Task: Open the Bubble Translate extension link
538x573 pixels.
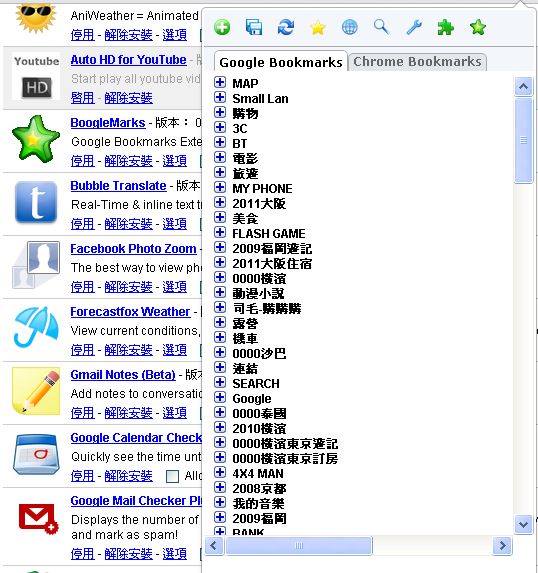Action: (118, 186)
